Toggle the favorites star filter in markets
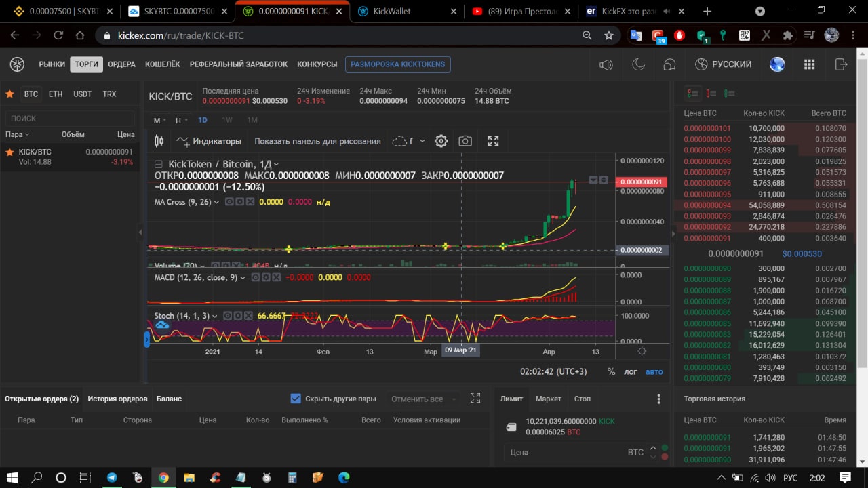Image resolution: width=868 pixels, height=488 pixels. point(9,94)
